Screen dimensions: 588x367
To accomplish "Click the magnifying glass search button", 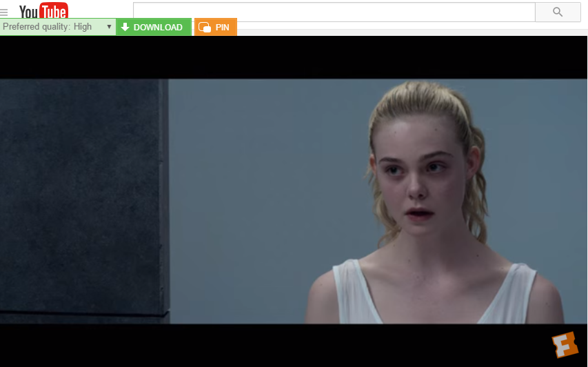I will 558,12.
